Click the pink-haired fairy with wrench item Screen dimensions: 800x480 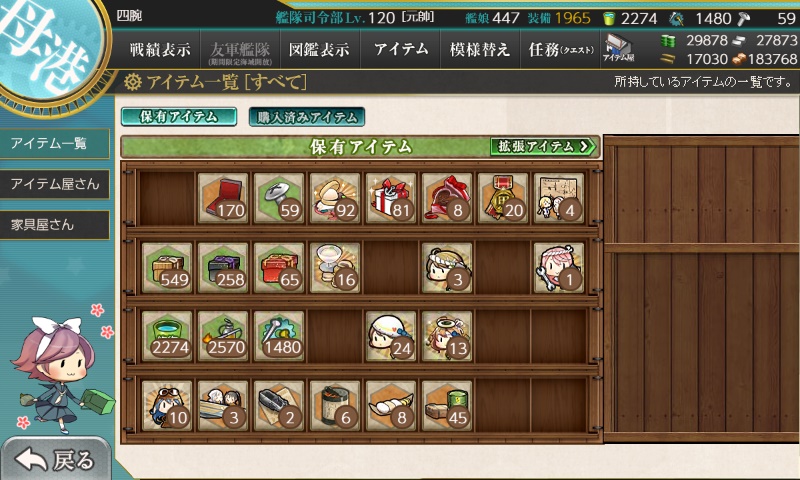click(559, 267)
